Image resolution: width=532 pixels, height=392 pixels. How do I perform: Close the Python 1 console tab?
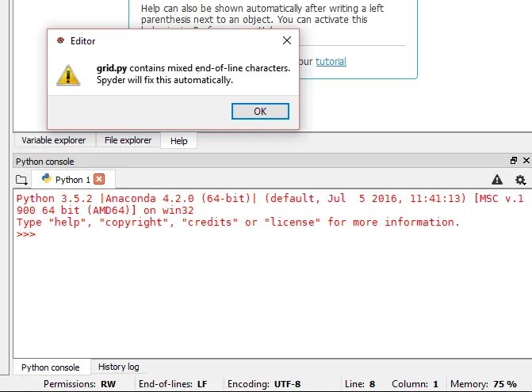99,179
